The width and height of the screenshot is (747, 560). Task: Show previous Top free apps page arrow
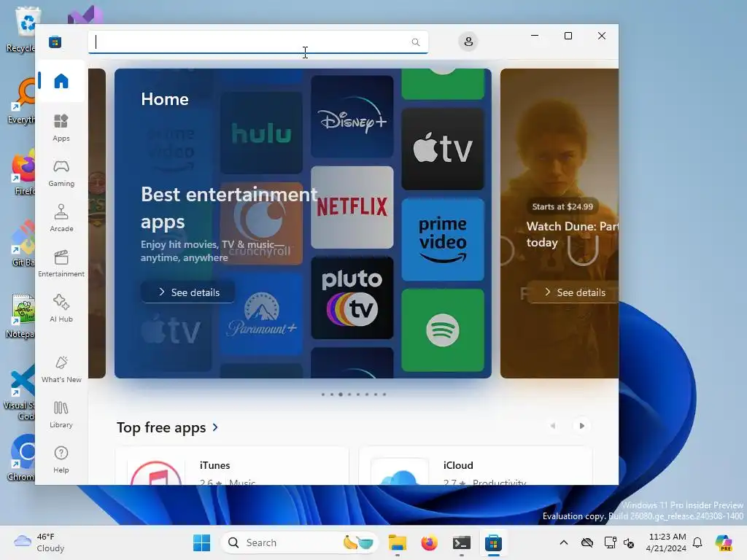(x=553, y=426)
